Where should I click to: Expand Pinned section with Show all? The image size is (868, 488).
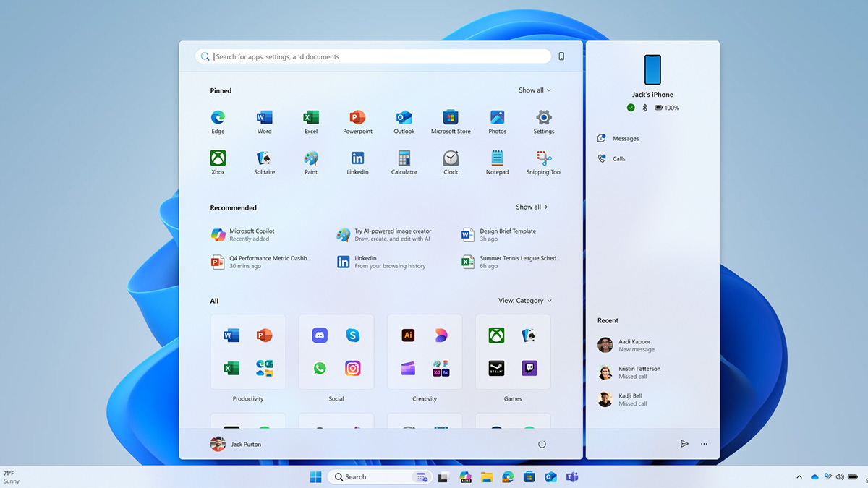[x=535, y=90]
